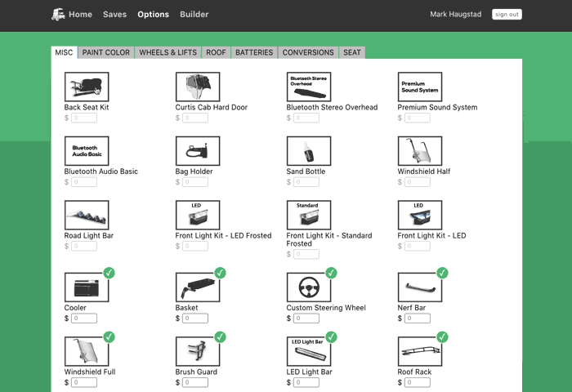This screenshot has height=392, width=572.
Task: Select the Road Light Bar image
Action: 87,215
